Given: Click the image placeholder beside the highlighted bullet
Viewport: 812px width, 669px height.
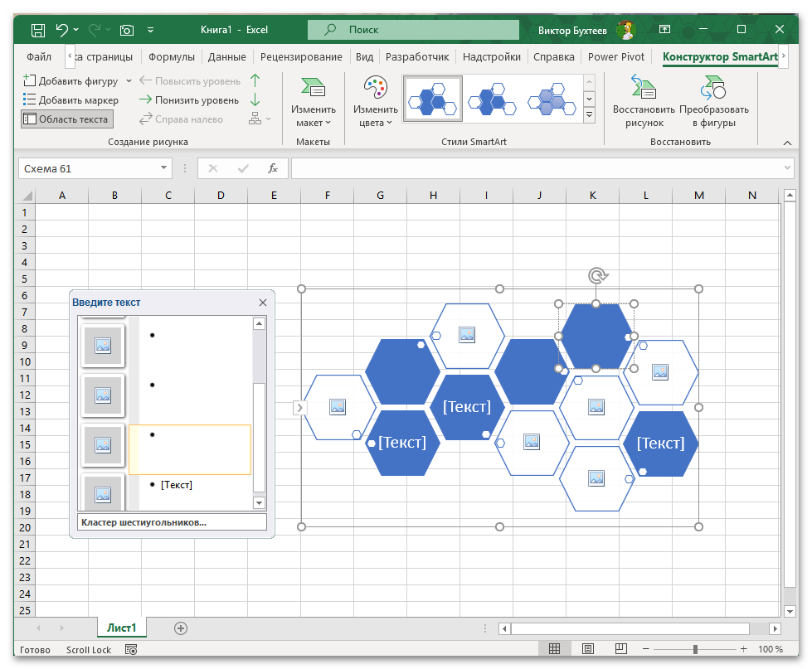Looking at the screenshot, I should [x=103, y=445].
